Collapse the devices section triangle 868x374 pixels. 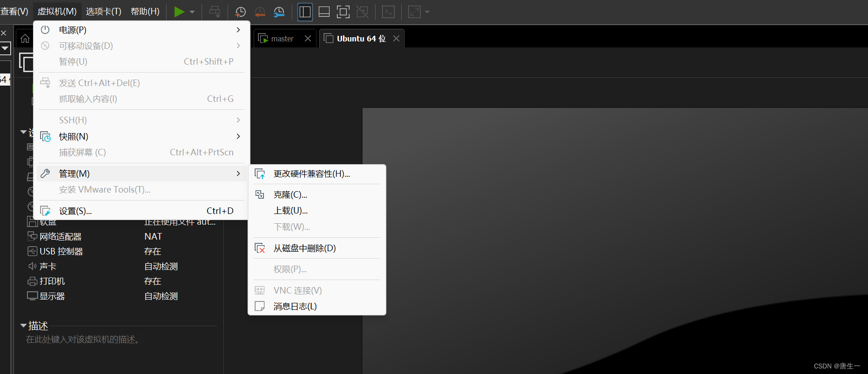click(x=23, y=132)
